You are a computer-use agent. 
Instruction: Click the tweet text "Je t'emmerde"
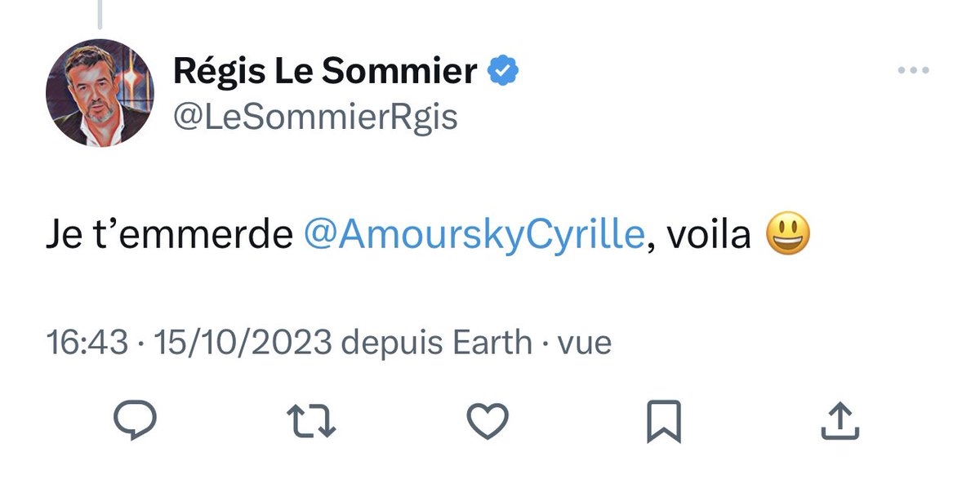(x=169, y=237)
